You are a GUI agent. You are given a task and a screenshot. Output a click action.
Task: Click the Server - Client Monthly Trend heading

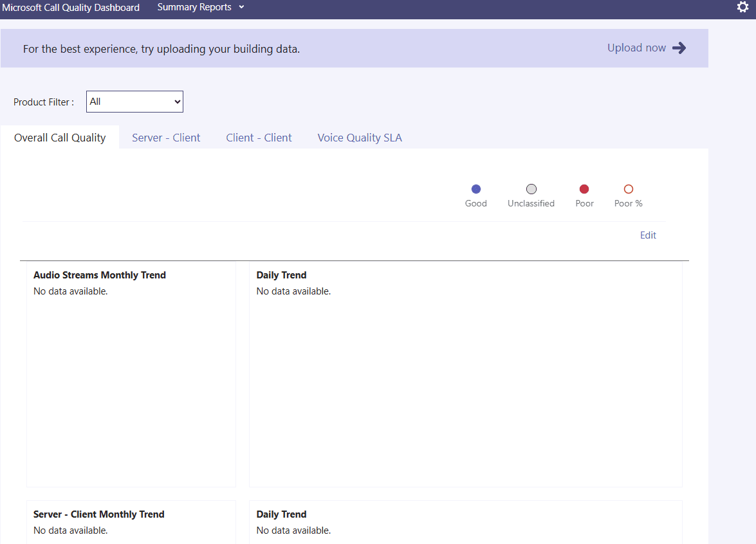(x=99, y=514)
